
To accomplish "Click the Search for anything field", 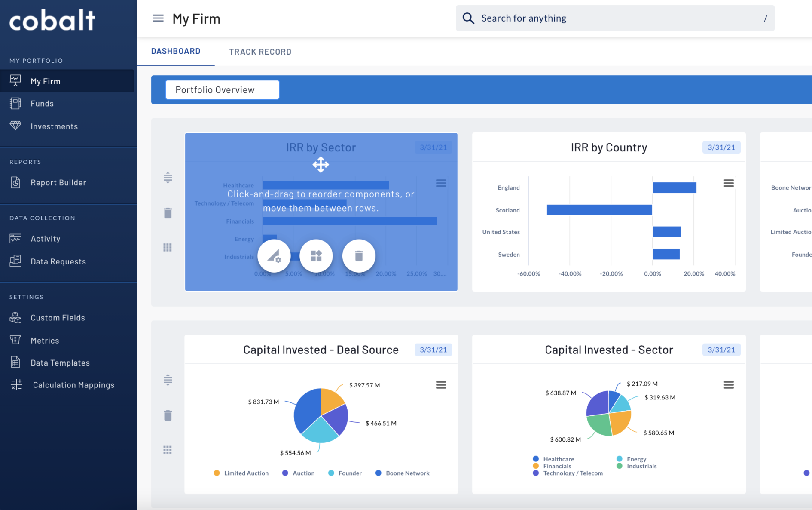I will tap(615, 18).
